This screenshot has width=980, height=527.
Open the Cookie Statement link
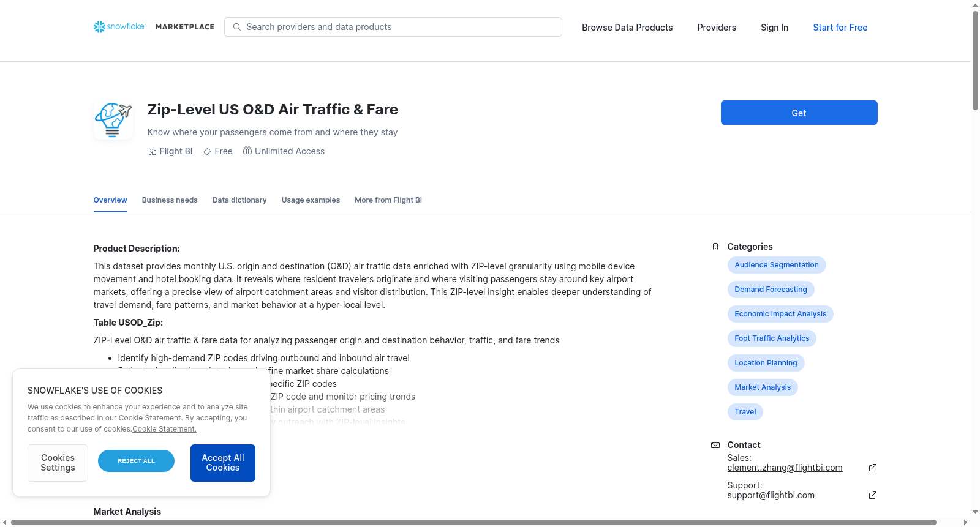(164, 429)
